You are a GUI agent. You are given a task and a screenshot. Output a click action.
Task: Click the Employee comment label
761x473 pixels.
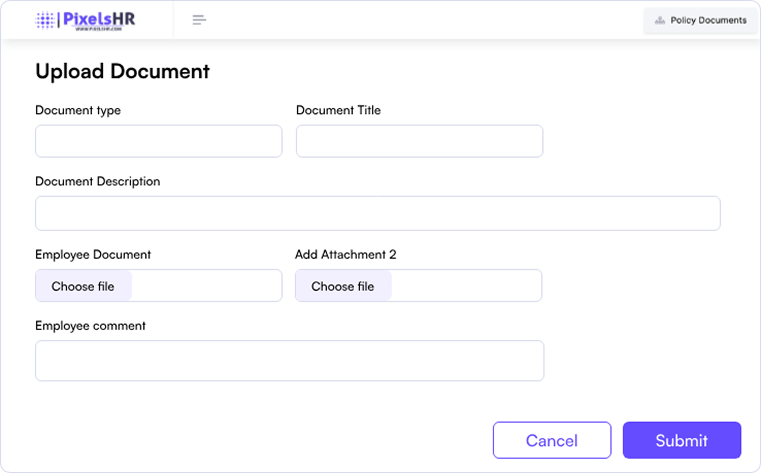click(90, 326)
